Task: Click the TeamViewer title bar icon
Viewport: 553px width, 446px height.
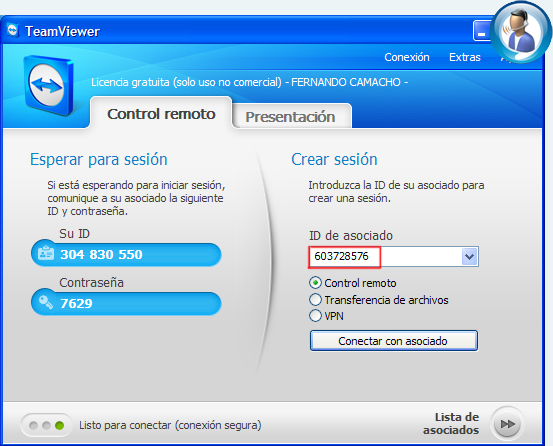Action: 13,31
